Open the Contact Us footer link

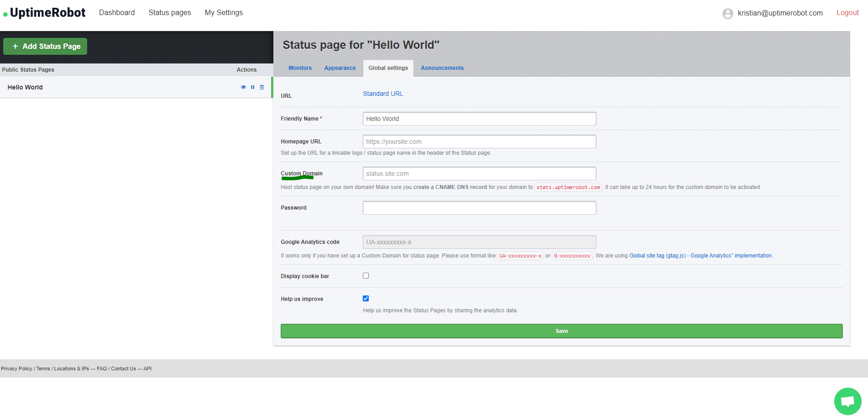123,369
